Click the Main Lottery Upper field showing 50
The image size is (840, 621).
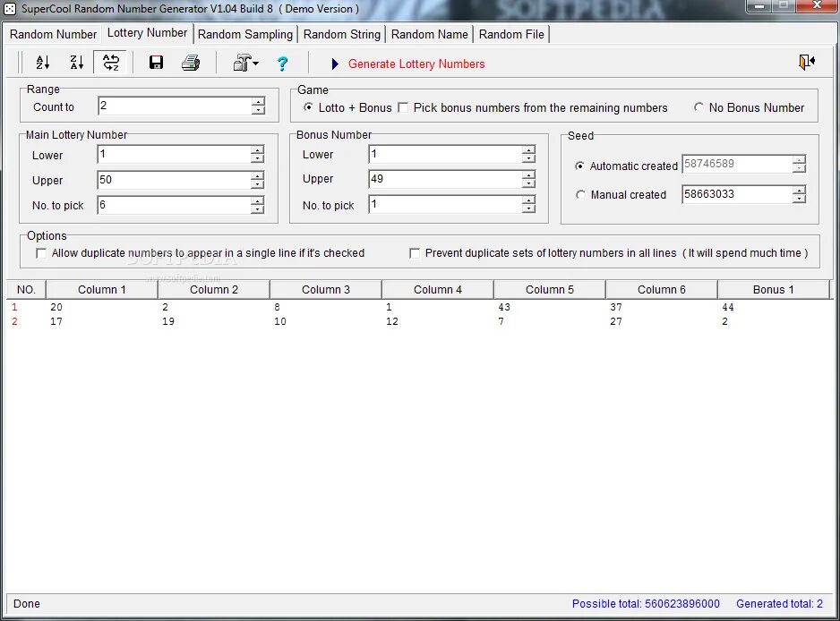(174, 180)
